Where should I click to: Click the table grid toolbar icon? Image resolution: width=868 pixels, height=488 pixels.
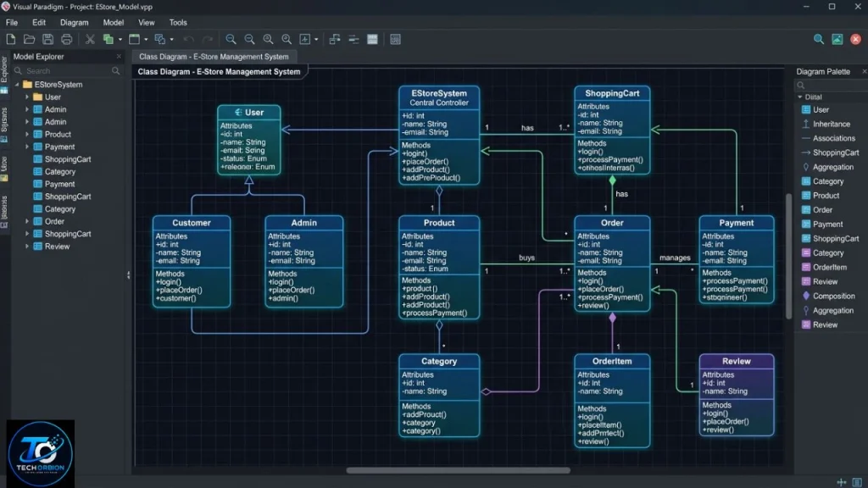click(373, 39)
